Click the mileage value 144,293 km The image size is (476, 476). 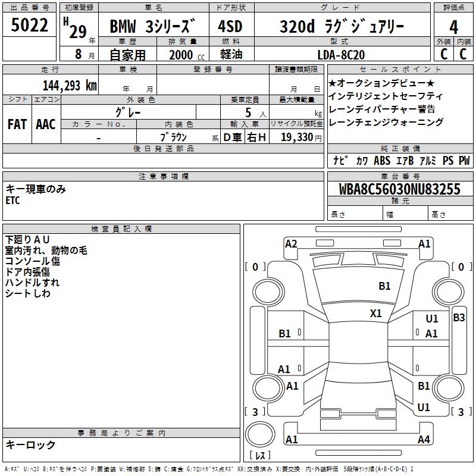[x=70, y=85]
